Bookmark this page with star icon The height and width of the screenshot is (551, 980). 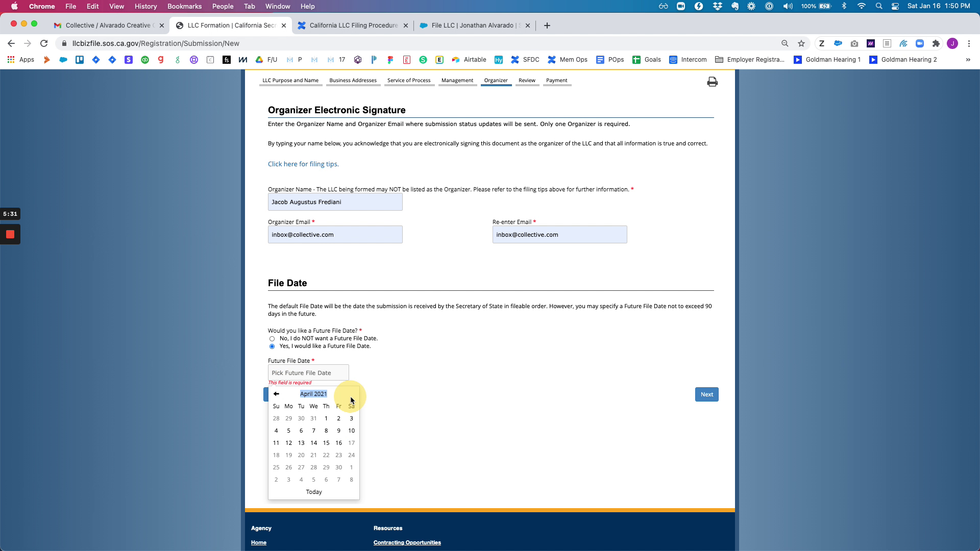[x=801, y=43]
